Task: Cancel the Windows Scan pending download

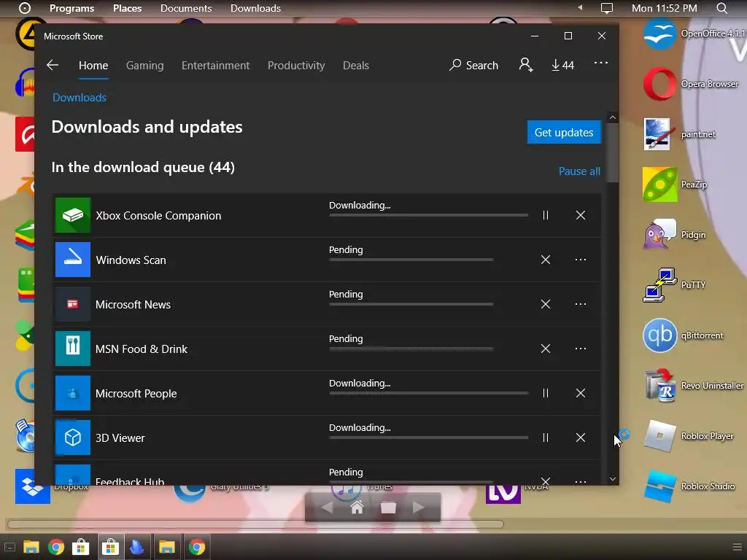Action: click(x=546, y=260)
